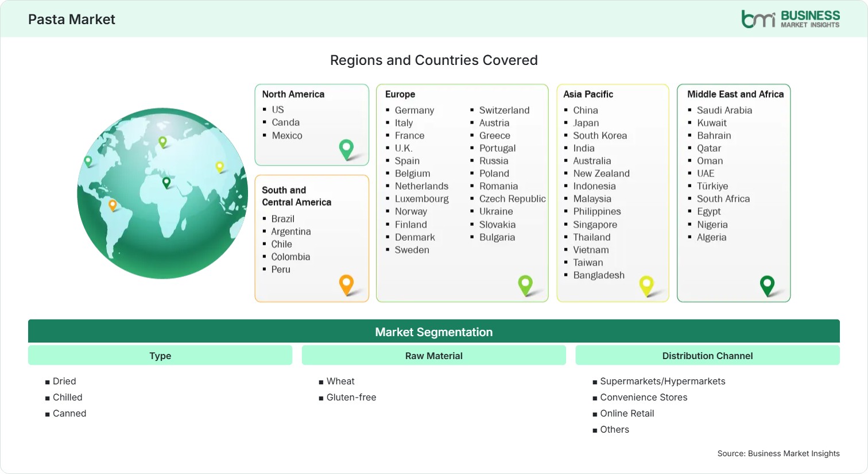Click the green pin in North America box
Image resolution: width=868 pixels, height=474 pixels.
click(x=346, y=149)
